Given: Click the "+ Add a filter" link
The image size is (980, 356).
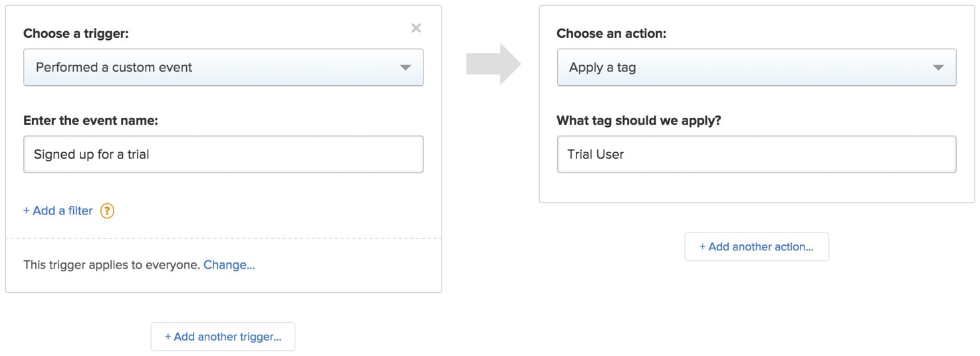Looking at the screenshot, I should point(58,211).
